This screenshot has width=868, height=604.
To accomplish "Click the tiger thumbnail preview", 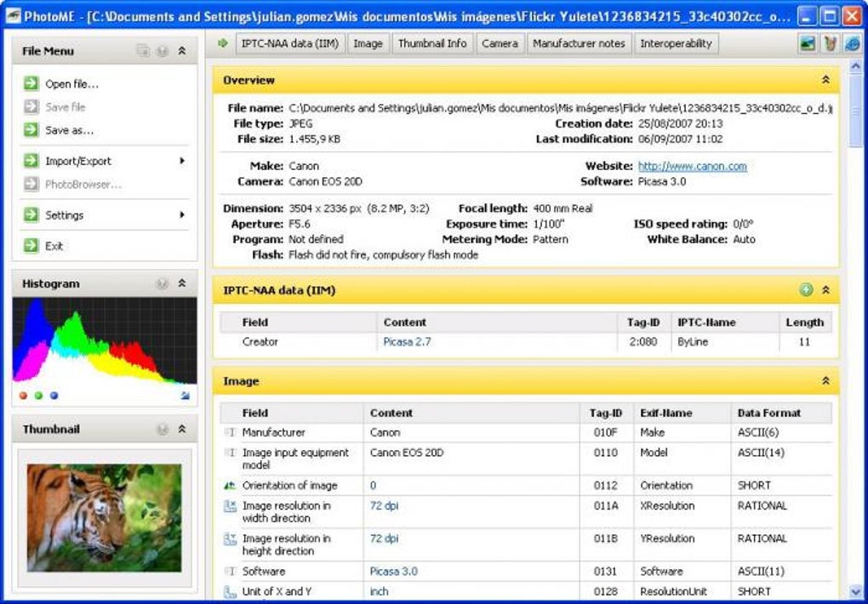I will click(104, 517).
